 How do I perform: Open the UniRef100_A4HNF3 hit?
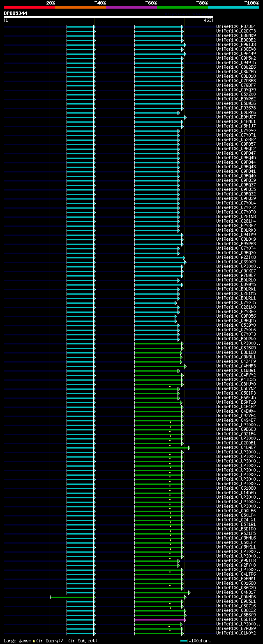(236, 366)
